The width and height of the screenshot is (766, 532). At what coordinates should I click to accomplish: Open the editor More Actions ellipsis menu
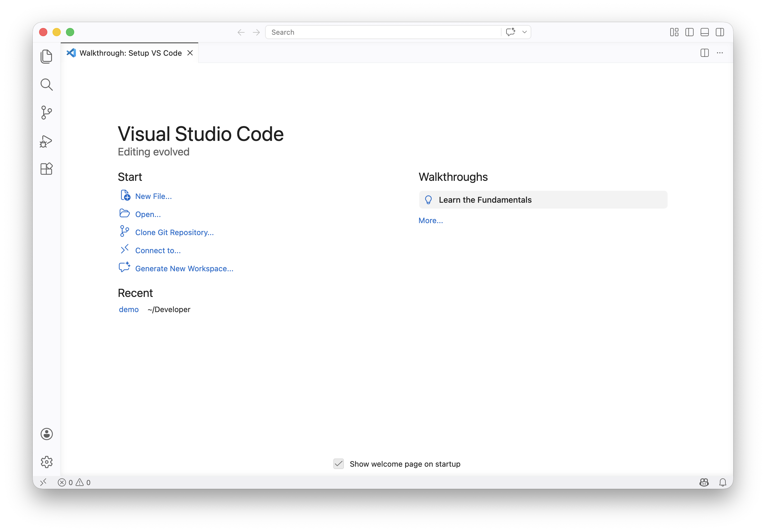point(720,53)
